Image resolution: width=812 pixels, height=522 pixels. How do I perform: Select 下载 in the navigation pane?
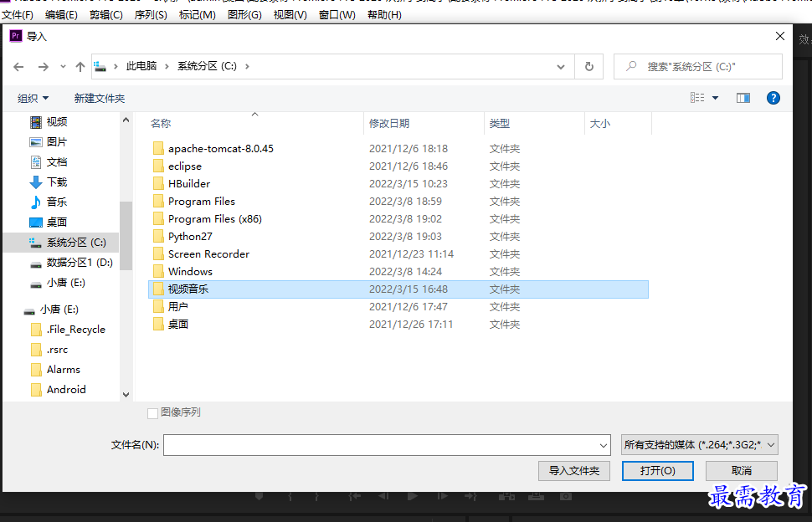(x=49, y=182)
